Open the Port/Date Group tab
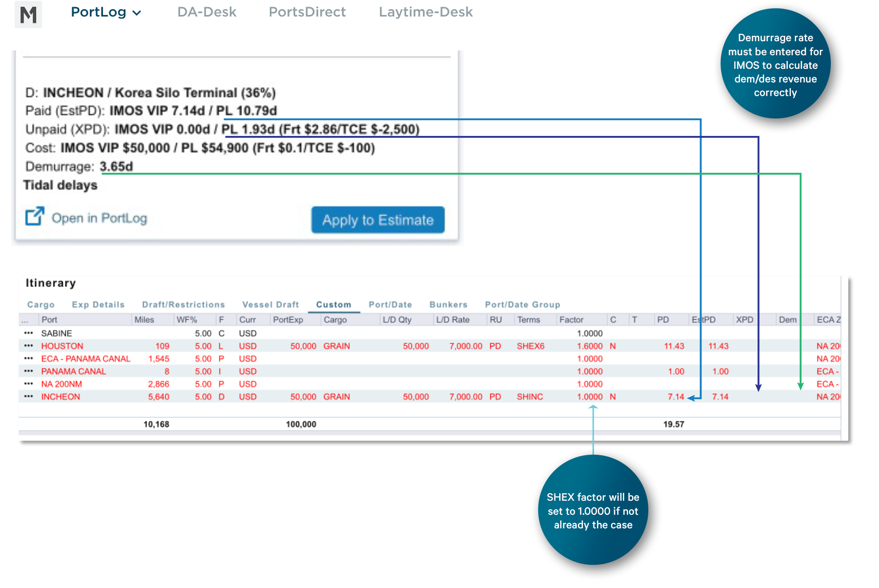This screenshot has width=879, height=588. 522,304
